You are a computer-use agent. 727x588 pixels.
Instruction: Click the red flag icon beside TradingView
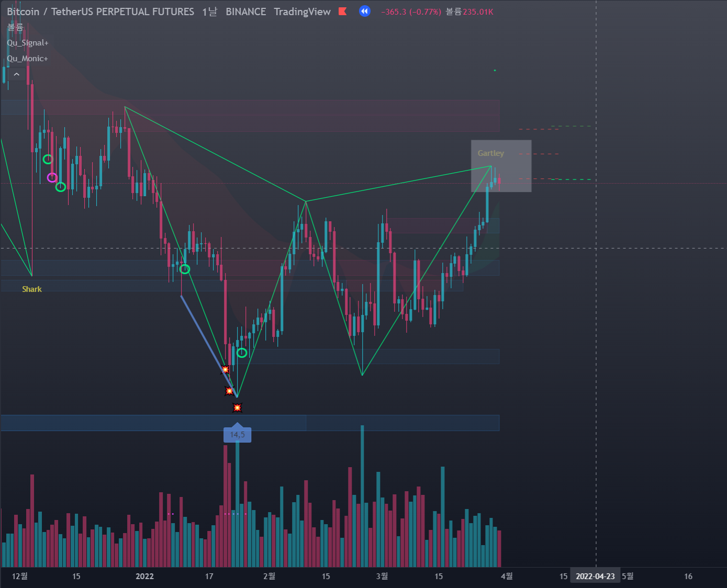pyautogui.click(x=343, y=11)
